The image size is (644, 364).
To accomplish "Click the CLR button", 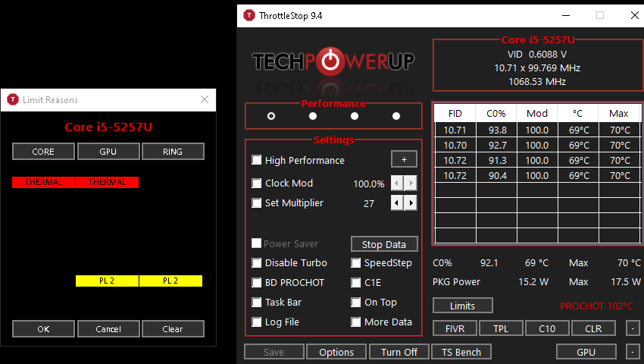I will (x=593, y=328).
